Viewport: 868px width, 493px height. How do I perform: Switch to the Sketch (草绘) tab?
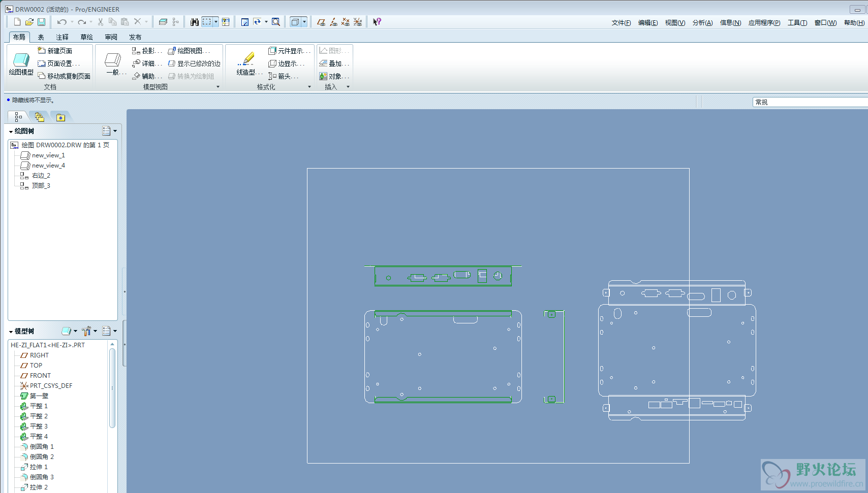tap(87, 37)
